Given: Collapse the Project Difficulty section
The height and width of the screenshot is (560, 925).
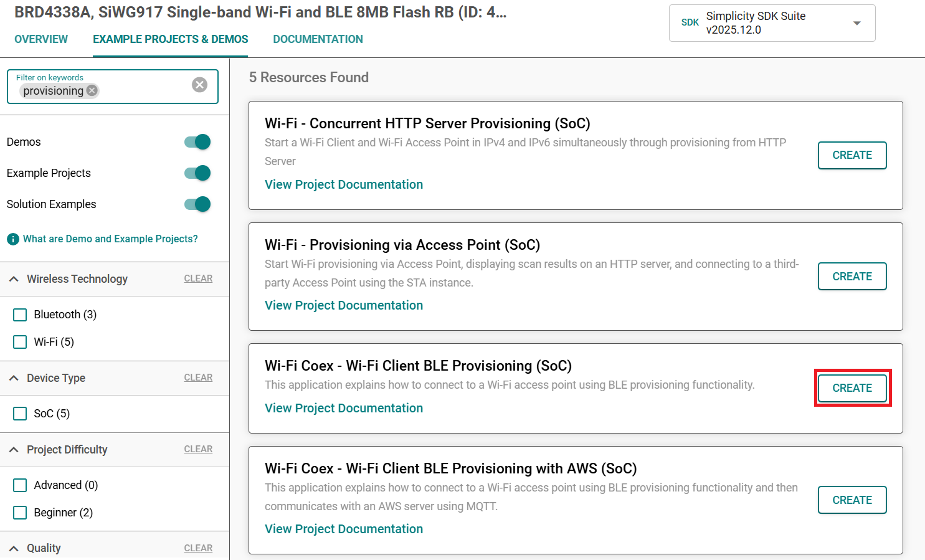Looking at the screenshot, I should (x=14, y=450).
